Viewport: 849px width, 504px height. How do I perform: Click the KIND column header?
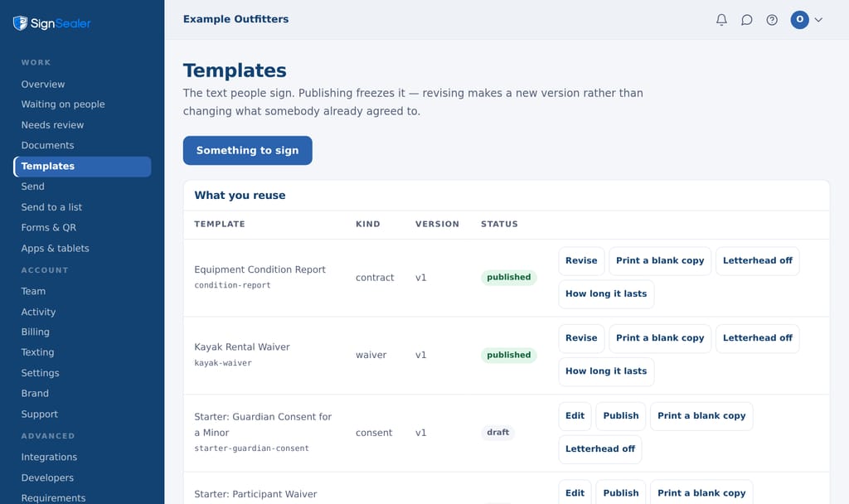click(367, 224)
